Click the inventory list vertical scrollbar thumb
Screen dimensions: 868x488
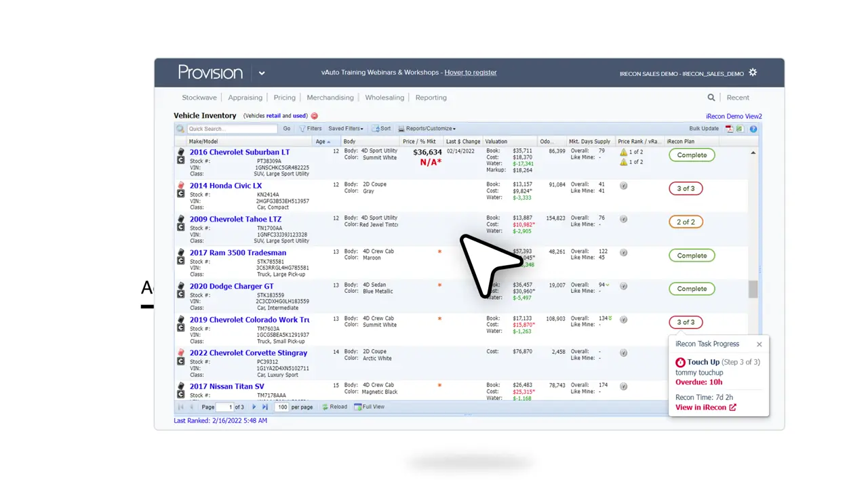(753, 289)
